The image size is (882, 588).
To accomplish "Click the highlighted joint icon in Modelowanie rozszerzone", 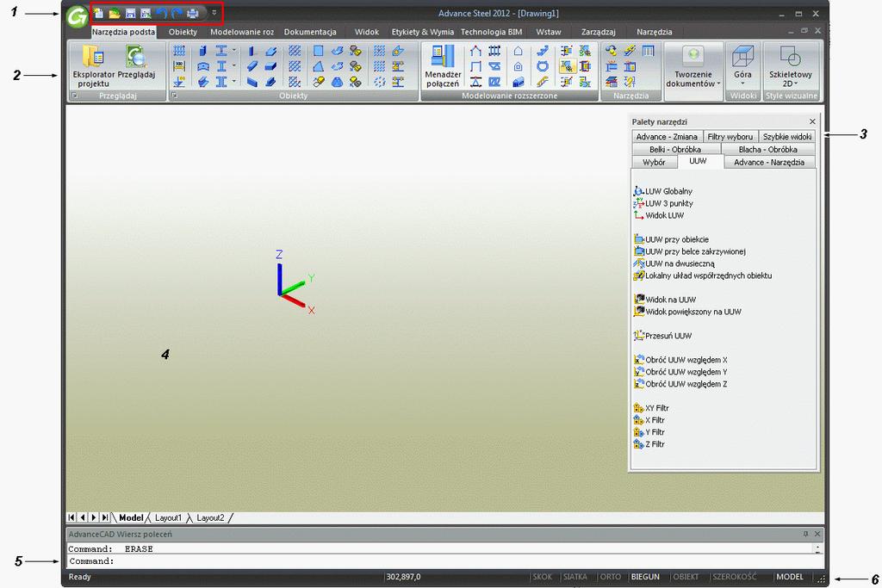I will tap(567, 66).
